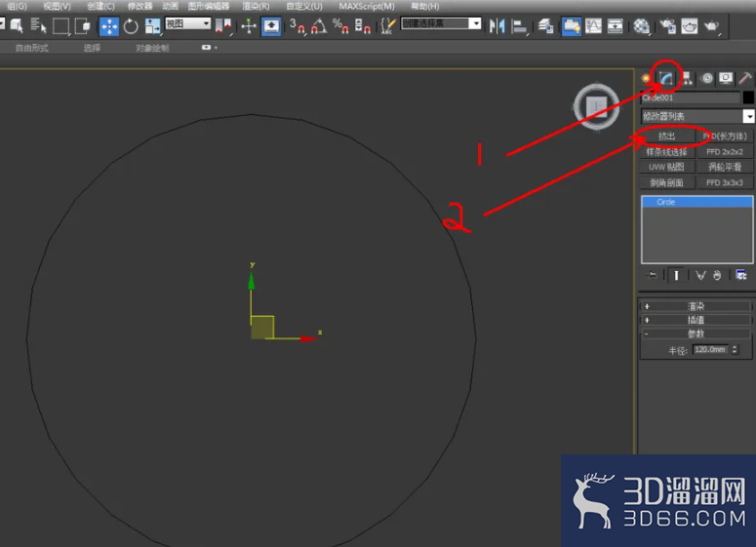Open Curve Editor
Viewport: 756px width, 547px height.
point(593,26)
